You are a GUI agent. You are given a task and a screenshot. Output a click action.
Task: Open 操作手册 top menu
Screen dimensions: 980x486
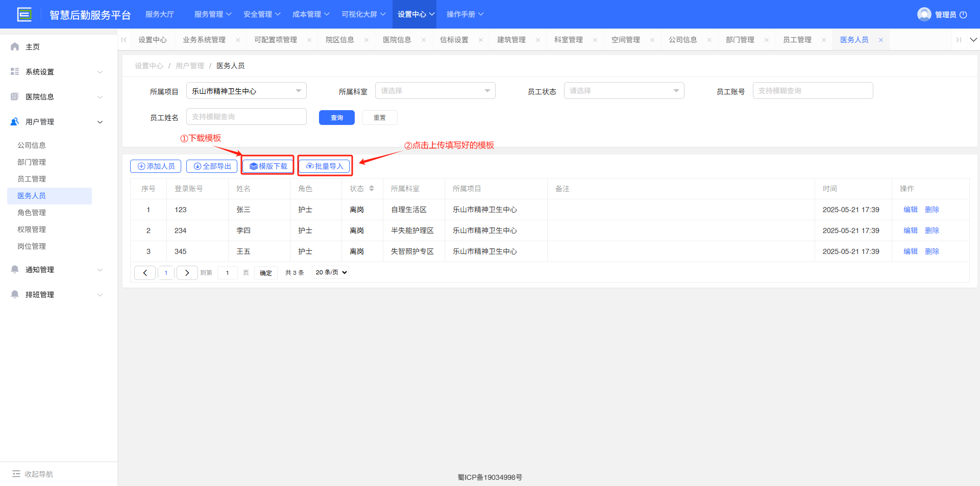tap(465, 14)
